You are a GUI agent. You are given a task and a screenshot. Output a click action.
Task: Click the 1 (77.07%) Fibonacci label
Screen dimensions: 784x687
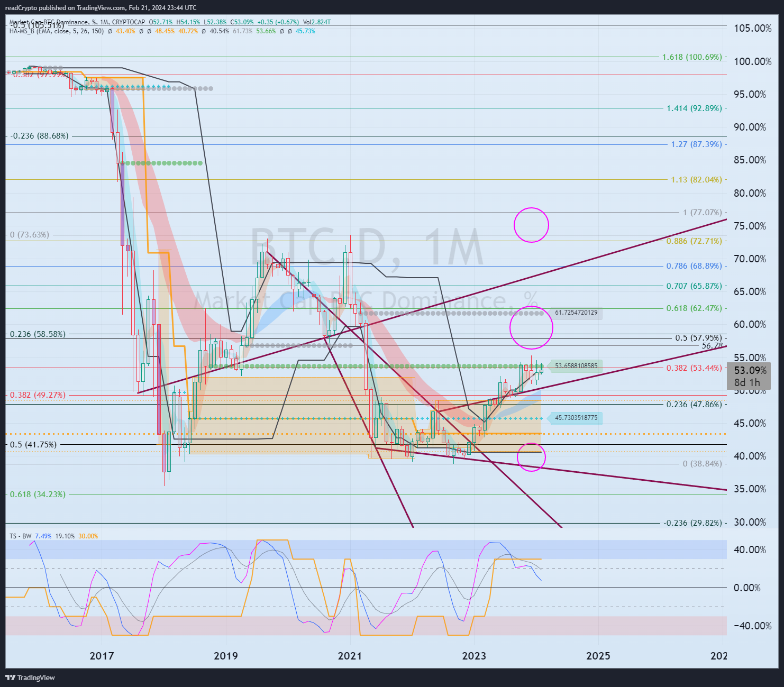703,213
